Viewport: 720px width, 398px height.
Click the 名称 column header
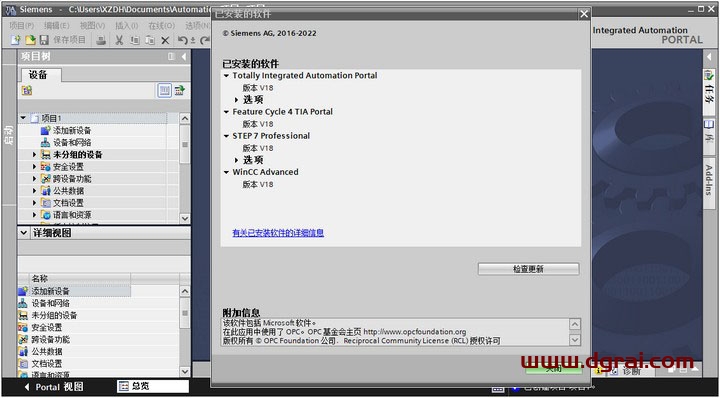(x=80, y=279)
